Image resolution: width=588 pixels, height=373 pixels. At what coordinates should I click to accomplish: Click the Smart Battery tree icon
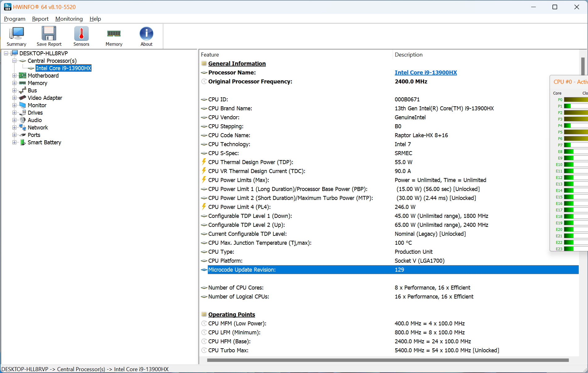click(23, 142)
